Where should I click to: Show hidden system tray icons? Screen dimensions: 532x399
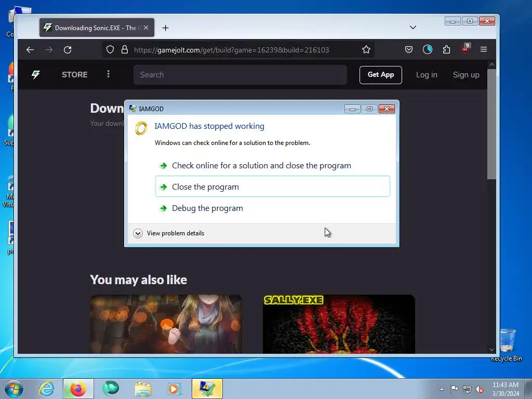coord(442,389)
